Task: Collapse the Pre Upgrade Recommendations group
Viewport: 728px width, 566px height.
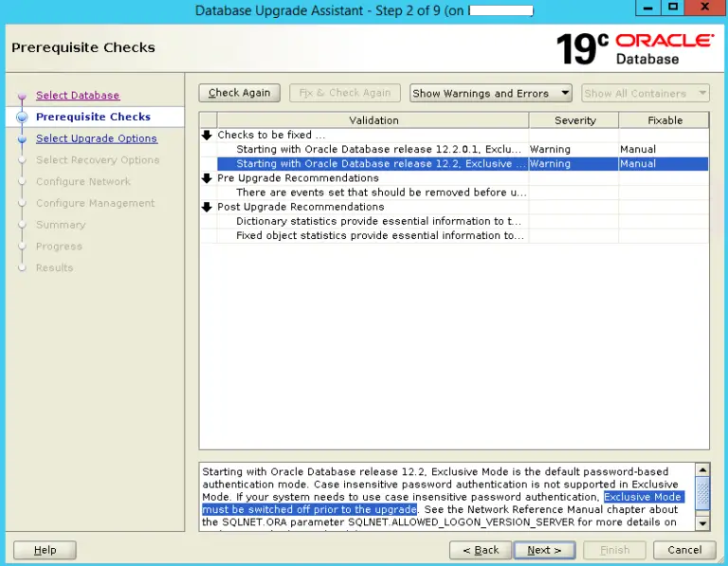Action: pos(208,178)
